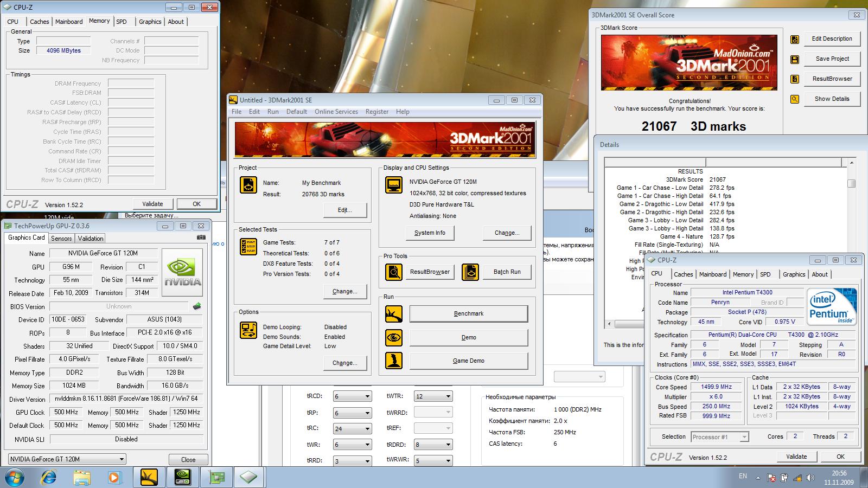Open the tRP timing dropdown
The image size is (868, 488).
pos(352,413)
